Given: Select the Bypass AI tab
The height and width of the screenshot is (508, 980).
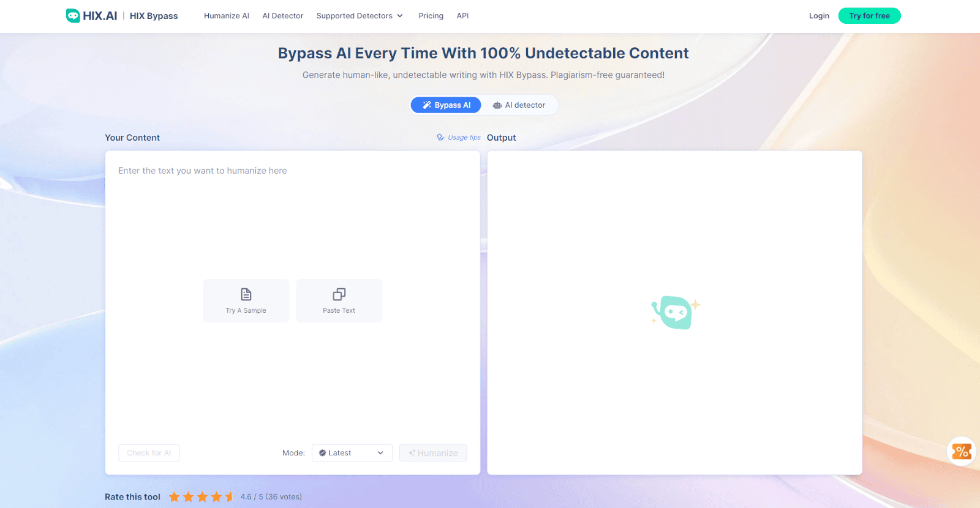Looking at the screenshot, I should [x=446, y=105].
